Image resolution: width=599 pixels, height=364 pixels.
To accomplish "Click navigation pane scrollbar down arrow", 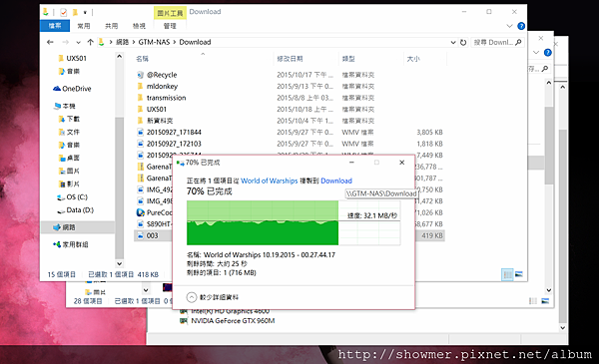I will pyautogui.click(x=119, y=263).
